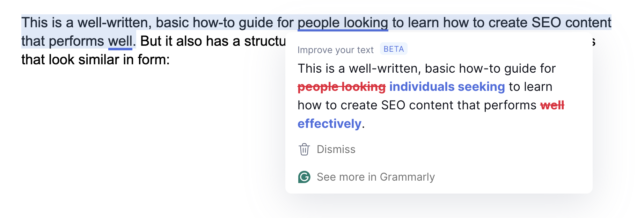Click 'well-written' in the document sentence

(x=115, y=23)
